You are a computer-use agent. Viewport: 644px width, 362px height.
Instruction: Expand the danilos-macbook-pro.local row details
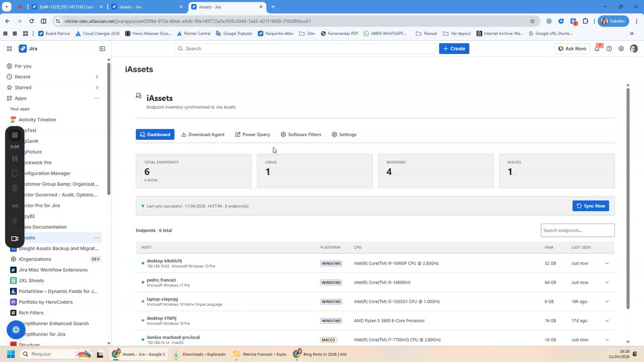point(607,340)
